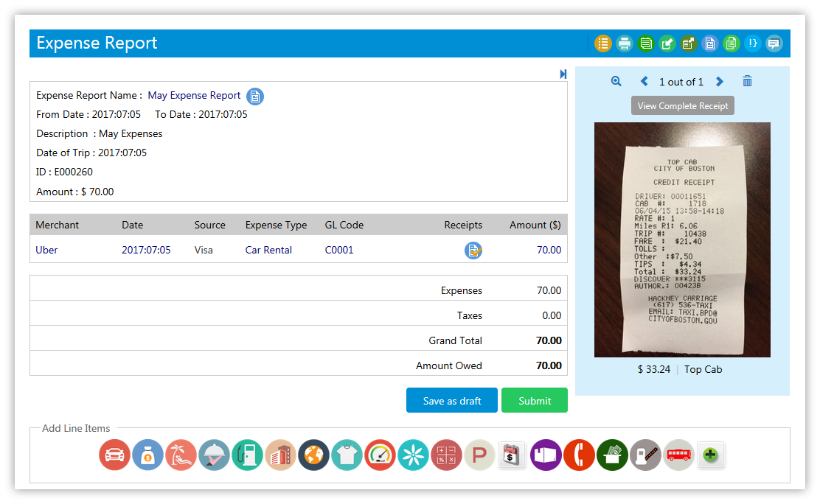Click the blue save document icon in header
The height and width of the screenshot is (504, 820).
click(x=709, y=43)
